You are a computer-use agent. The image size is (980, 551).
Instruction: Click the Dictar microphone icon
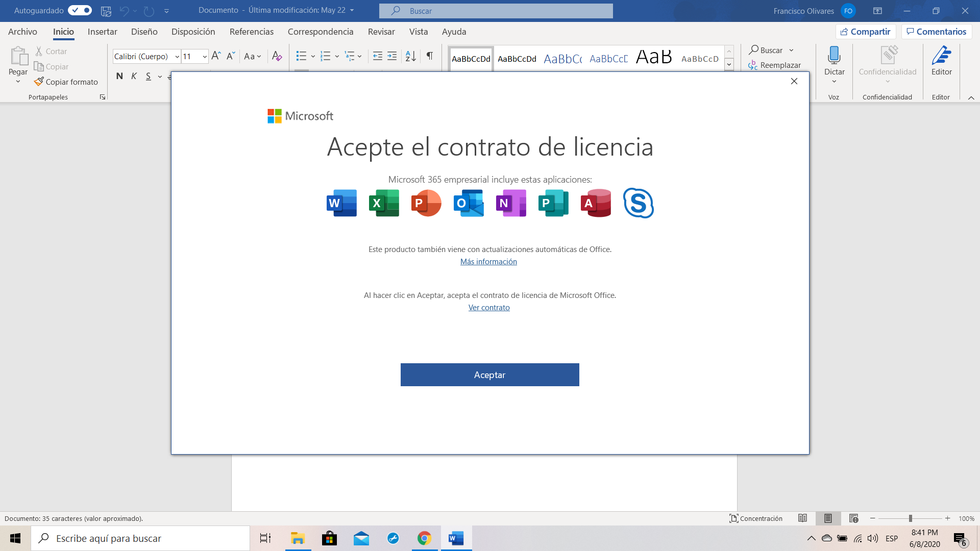(834, 55)
